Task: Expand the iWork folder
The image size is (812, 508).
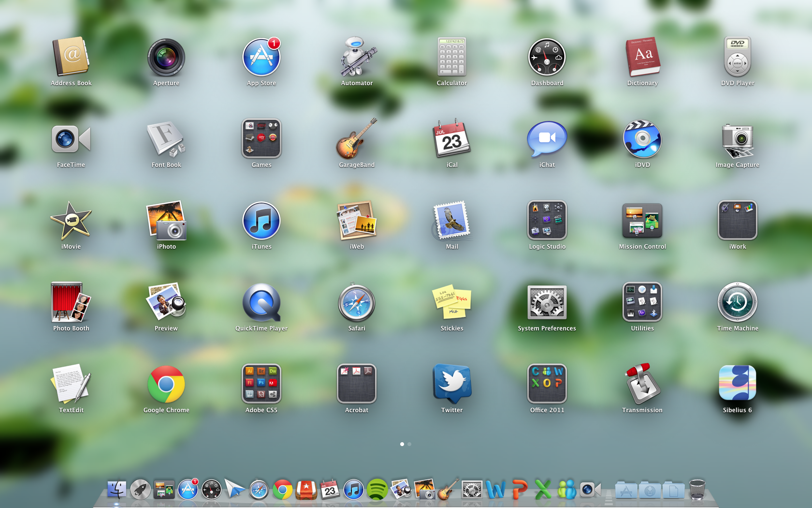Action: click(738, 221)
